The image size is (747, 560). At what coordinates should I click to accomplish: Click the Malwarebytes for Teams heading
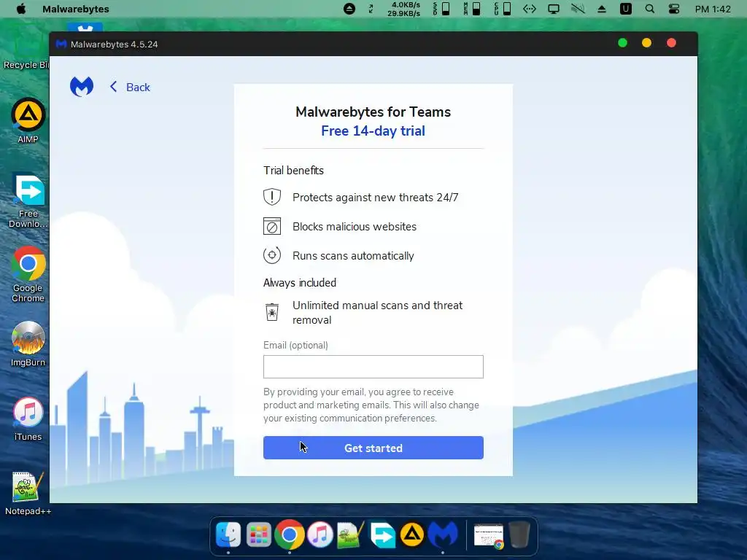point(373,112)
